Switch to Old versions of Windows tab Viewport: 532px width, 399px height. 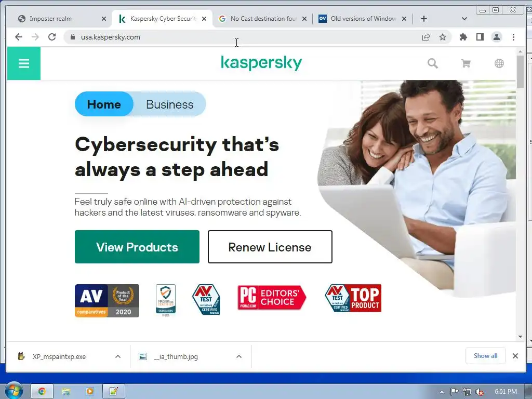(362, 19)
